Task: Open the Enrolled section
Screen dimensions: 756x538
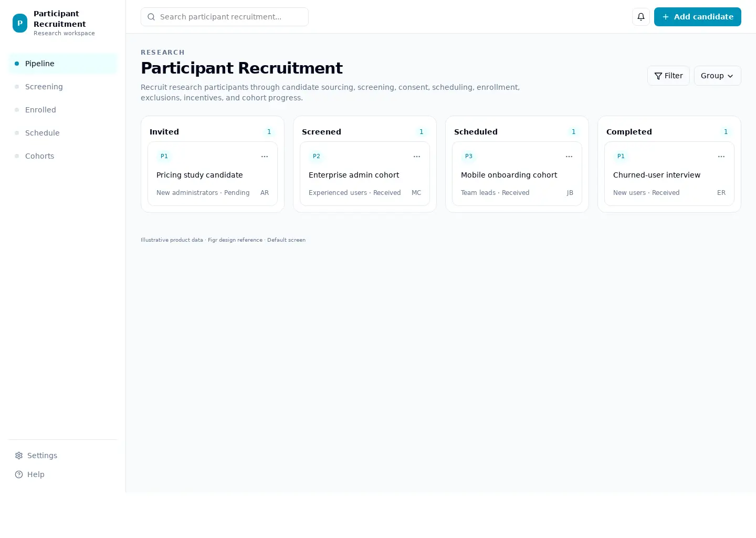Action: 63,110
